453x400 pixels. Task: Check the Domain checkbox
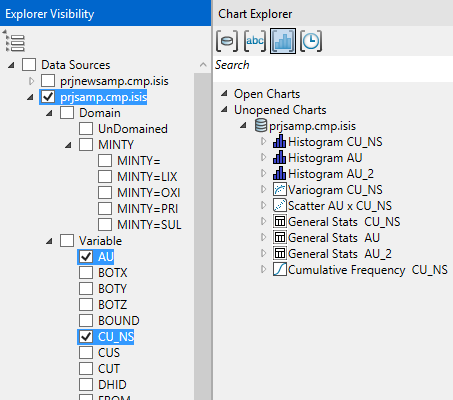[x=67, y=113]
